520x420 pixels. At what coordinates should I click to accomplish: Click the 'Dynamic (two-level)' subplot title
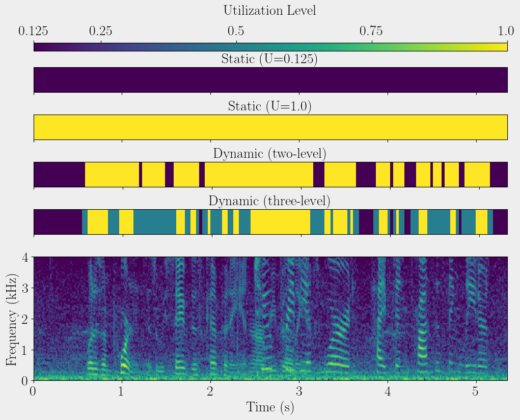pyautogui.click(x=269, y=154)
